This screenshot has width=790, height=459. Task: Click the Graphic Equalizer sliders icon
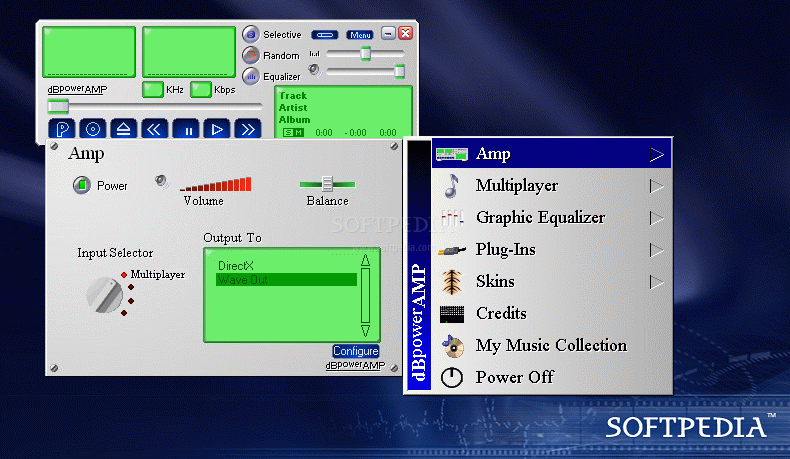(452, 218)
